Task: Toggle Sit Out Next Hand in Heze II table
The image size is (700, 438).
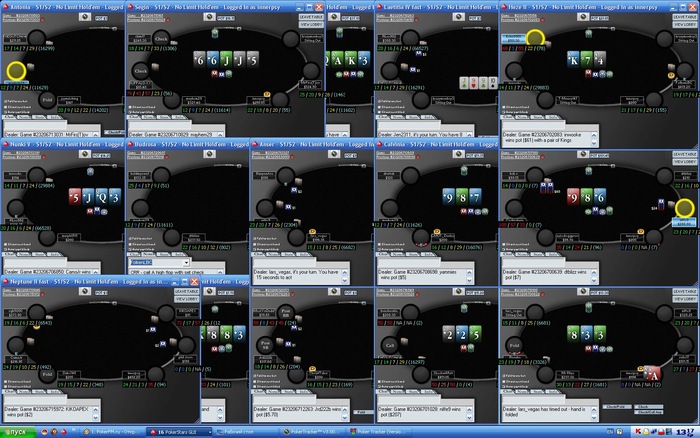Action: tap(504, 107)
